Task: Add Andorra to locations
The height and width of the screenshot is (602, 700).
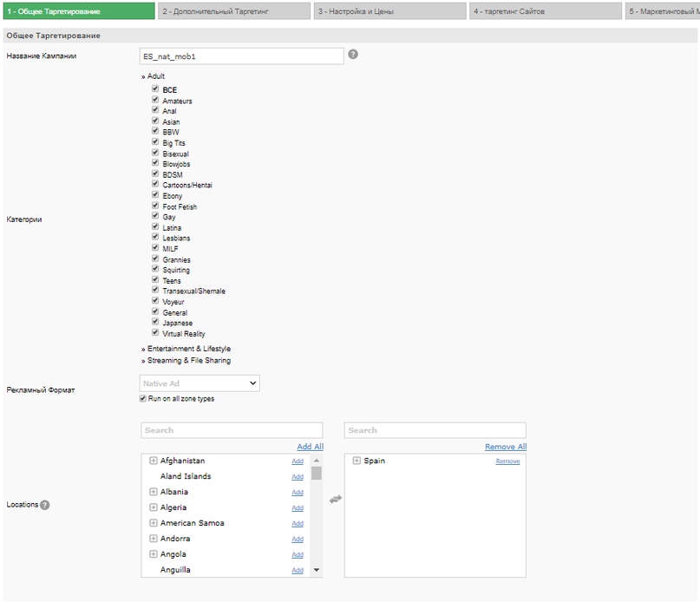Action: (298, 540)
